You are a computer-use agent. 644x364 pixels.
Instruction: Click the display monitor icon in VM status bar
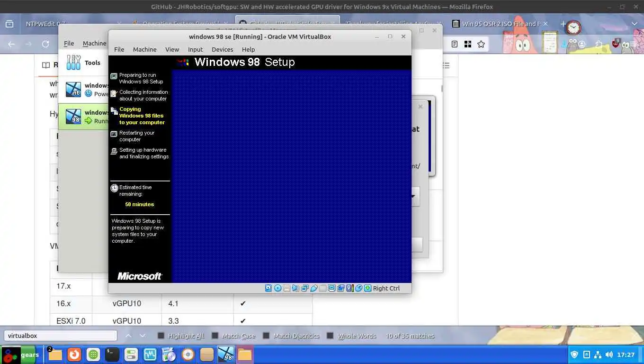[331, 288]
